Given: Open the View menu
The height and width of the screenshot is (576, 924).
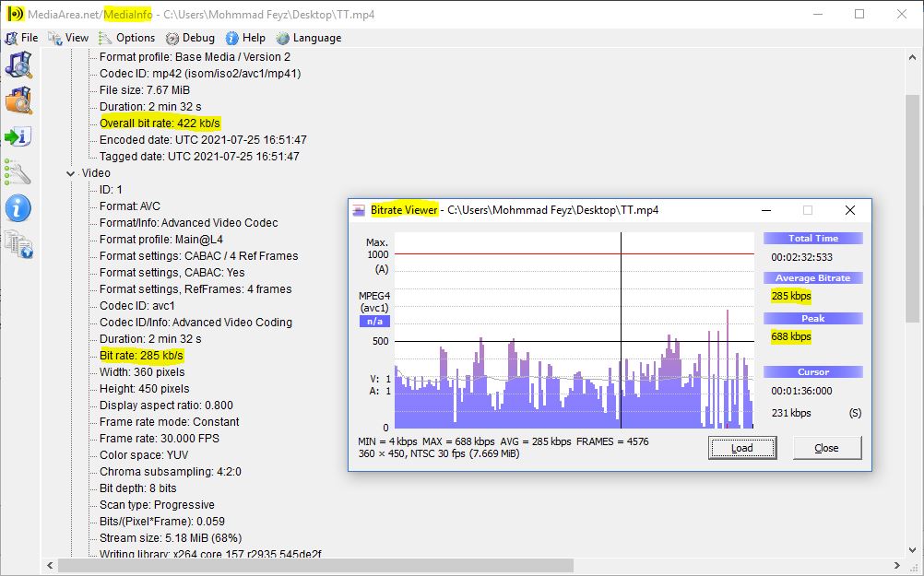Looking at the screenshot, I should (68, 38).
